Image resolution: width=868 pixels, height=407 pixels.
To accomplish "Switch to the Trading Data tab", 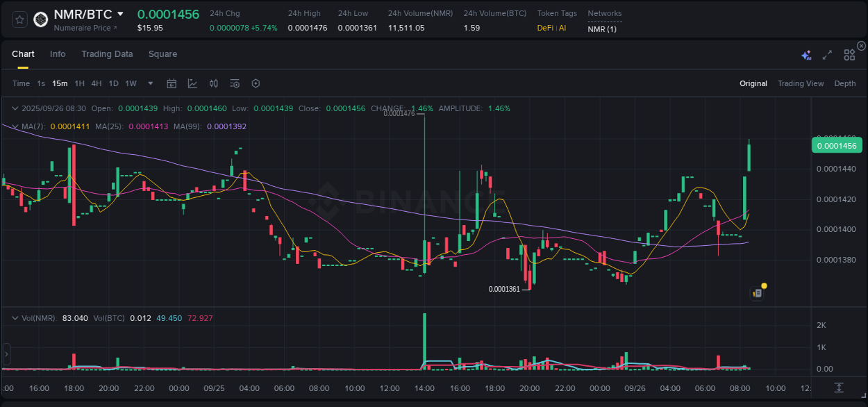I will [x=107, y=53].
